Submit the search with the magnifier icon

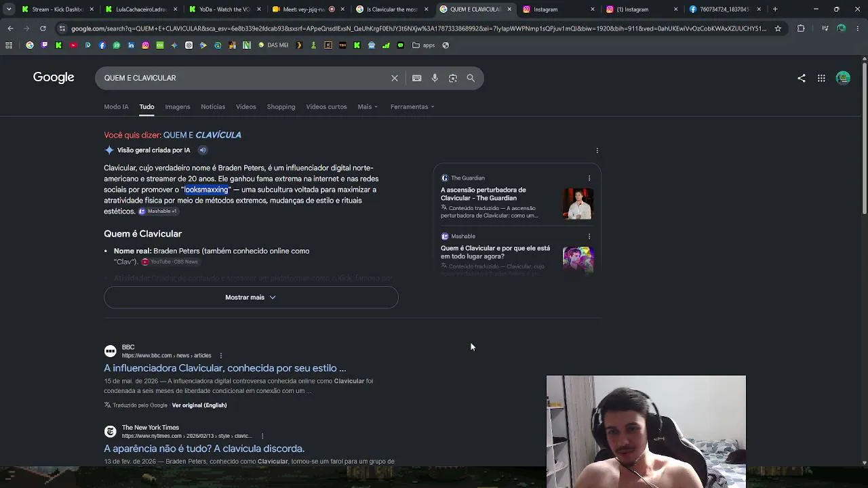pos(471,78)
